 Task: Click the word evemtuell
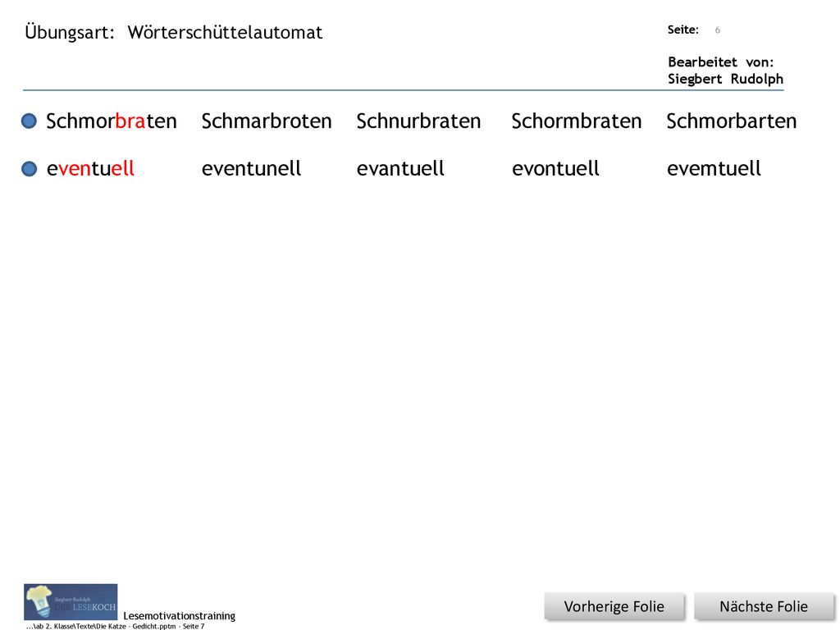(x=714, y=169)
